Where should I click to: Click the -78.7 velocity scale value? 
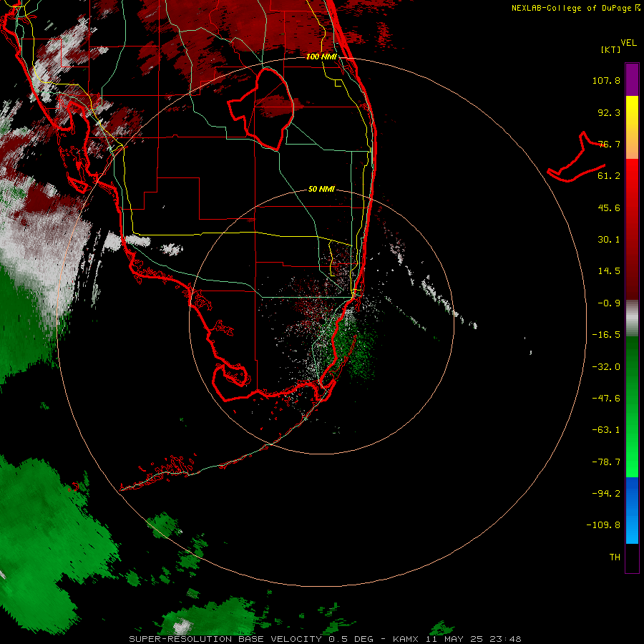point(606,462)
